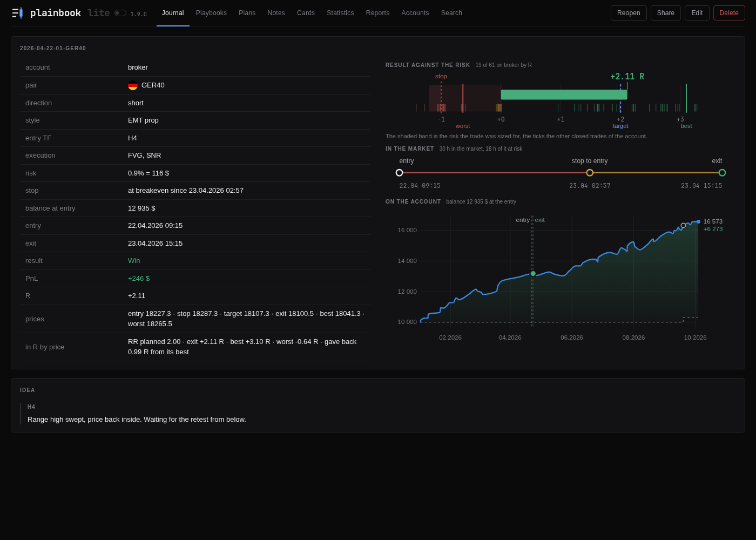Click the German flag icon beside GER40
This screenshot has height=540, width=756.
133,85
